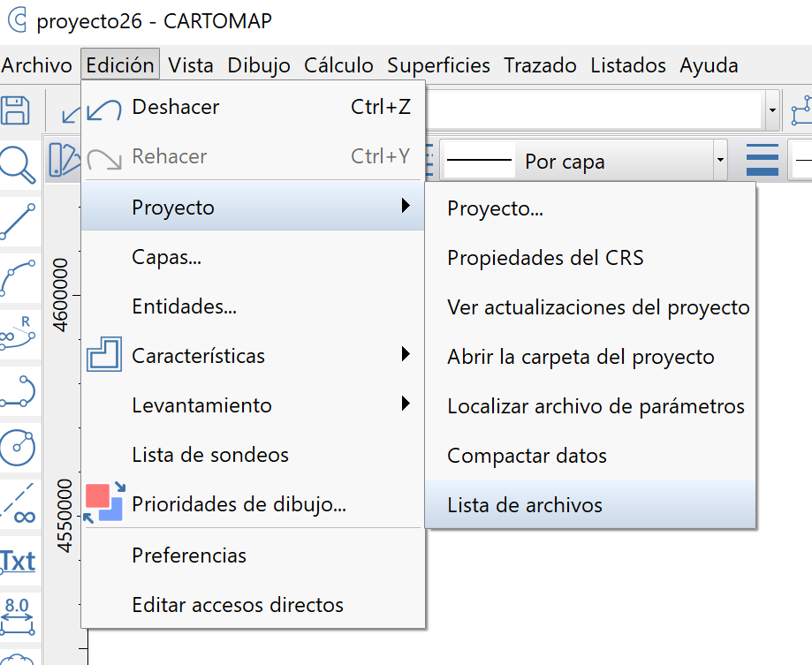The image size is (812, 665).
Task: Select the arc by radius tool
Action: coord(19,334)
